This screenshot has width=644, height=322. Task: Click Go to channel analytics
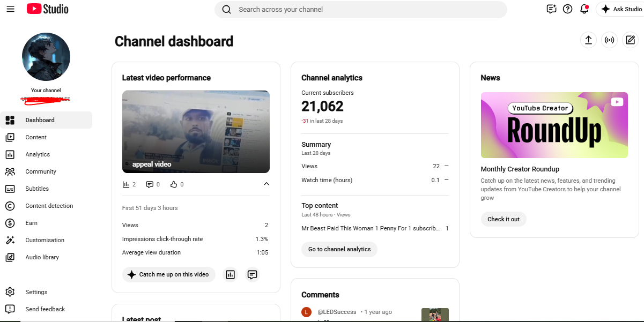pyautogui.click(x=339, y=249)
